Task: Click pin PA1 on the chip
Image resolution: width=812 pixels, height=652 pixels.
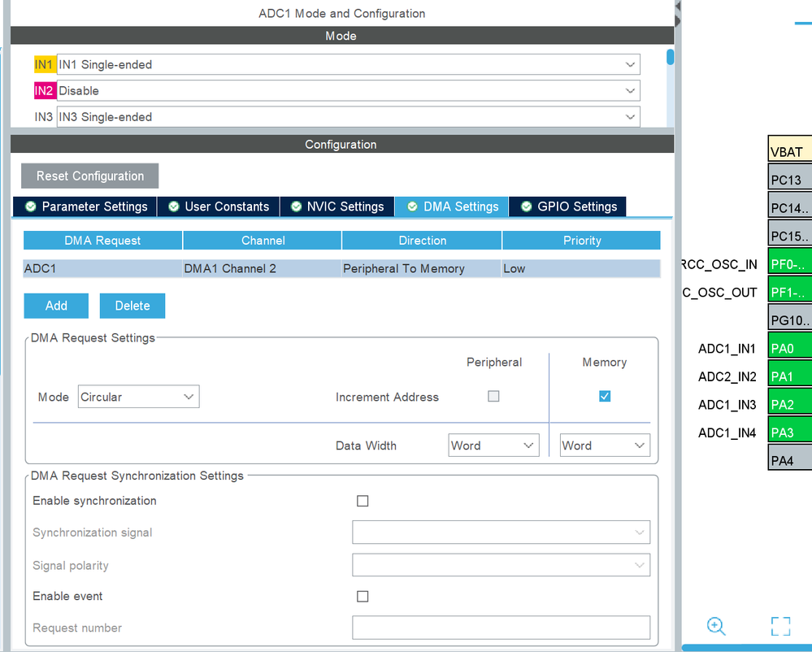Action: (x=790, y=373)
